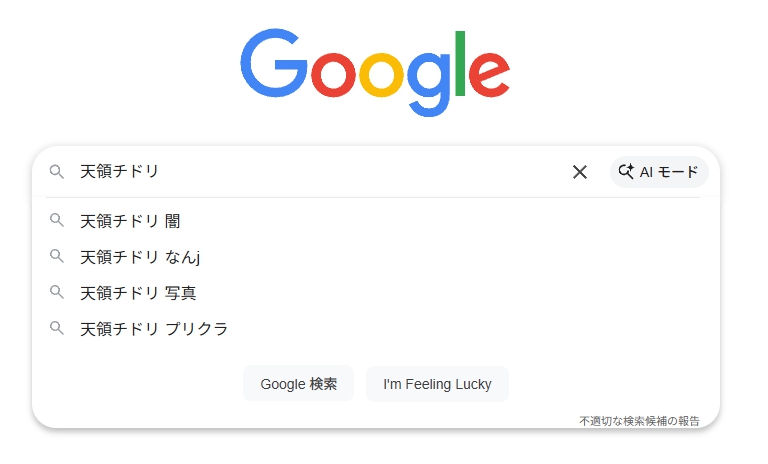This screenshot has height=464, width=768.
Task: Clear the search box with the X icon
Action: coord(579,172)
